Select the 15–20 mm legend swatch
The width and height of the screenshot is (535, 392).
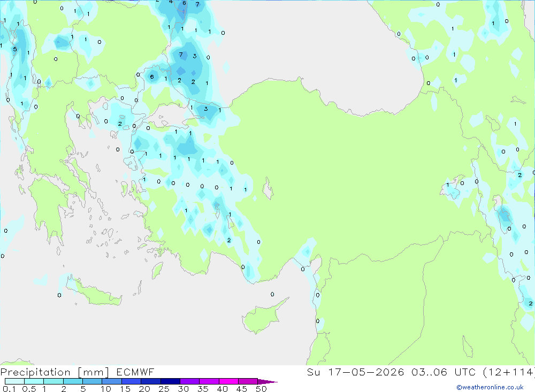[131, 381]
